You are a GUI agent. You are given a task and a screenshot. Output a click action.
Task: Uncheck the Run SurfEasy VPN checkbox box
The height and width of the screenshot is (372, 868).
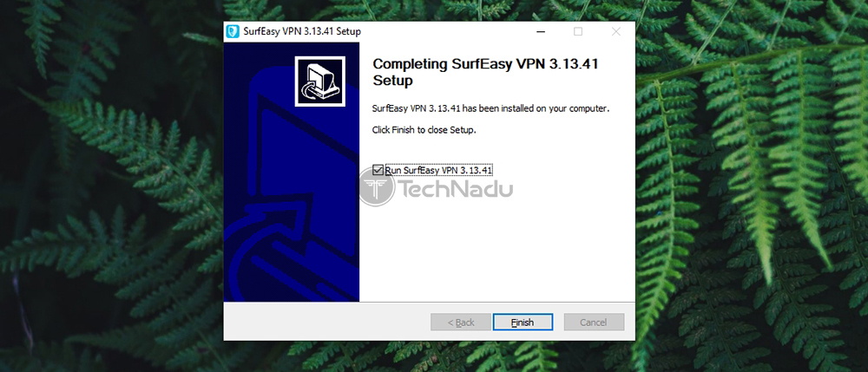tap(378, 170)
